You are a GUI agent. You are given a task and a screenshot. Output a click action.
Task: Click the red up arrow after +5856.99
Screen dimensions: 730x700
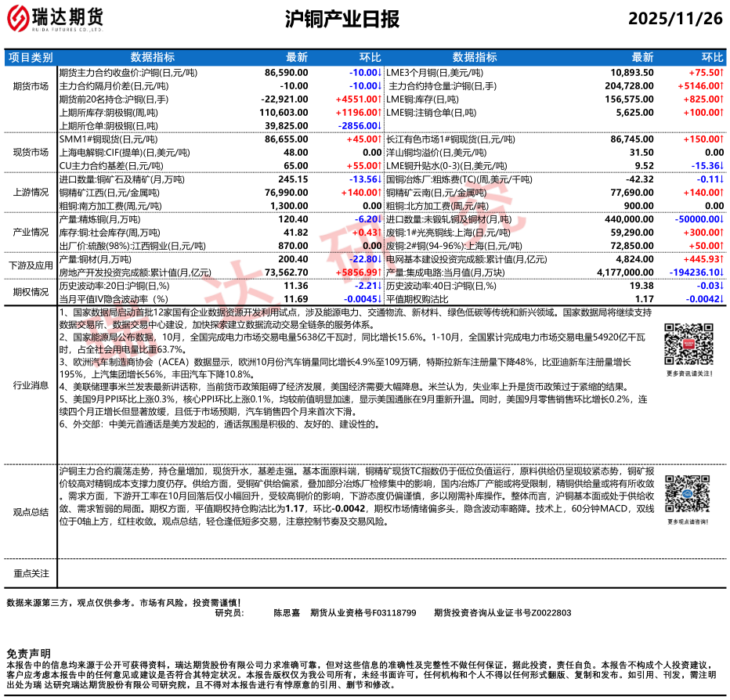coord(381,272)
